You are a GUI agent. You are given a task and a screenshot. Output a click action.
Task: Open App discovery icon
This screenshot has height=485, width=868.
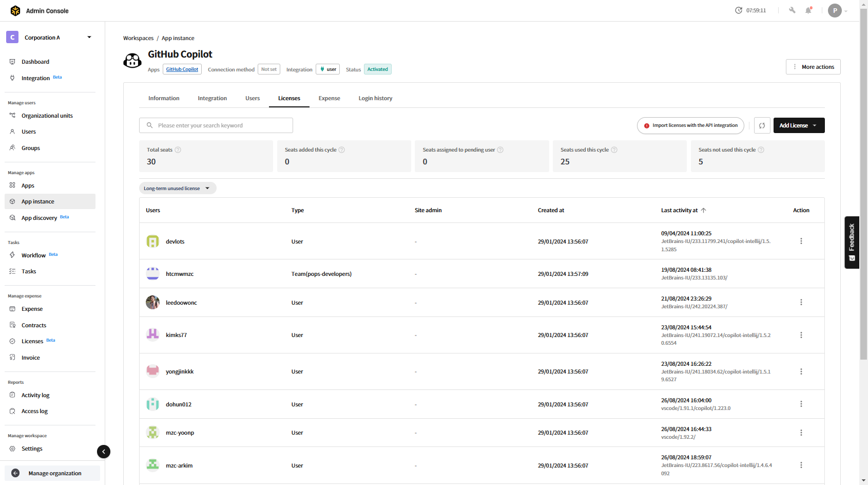12,218
